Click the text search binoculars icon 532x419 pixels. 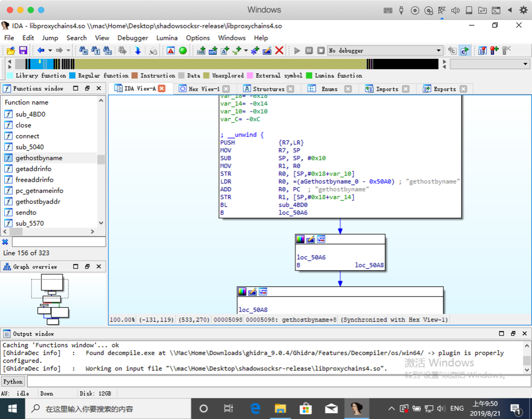[95, 51]
